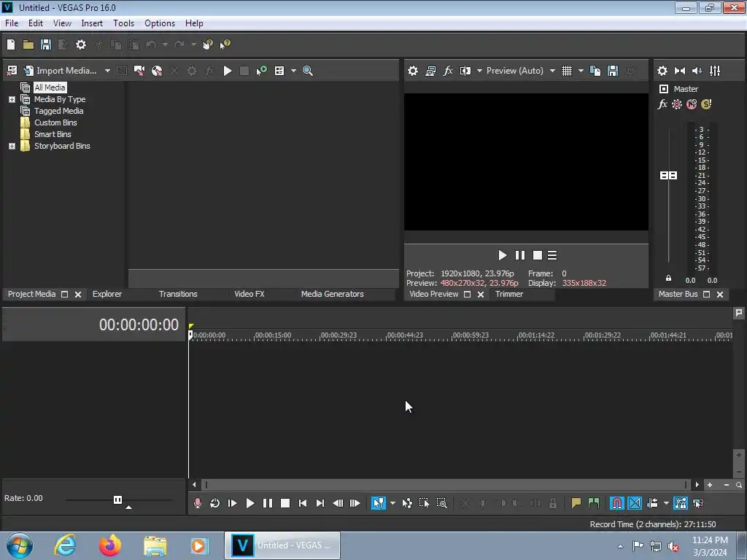Switch to Trimmer tab
This screenshot has height=560, width=747.
508,295
